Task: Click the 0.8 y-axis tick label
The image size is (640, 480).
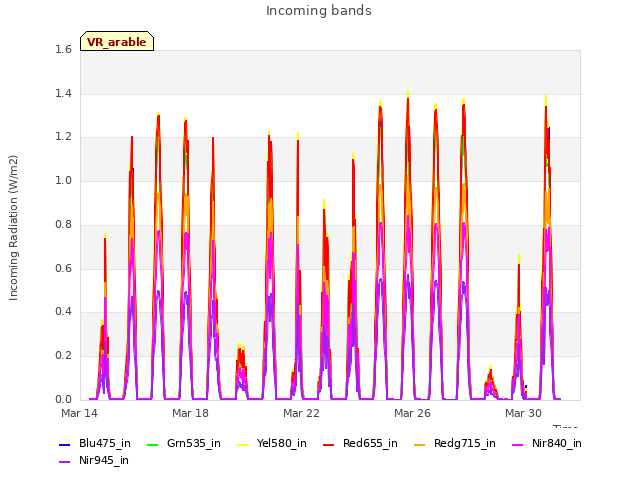Action: point(63,225)
